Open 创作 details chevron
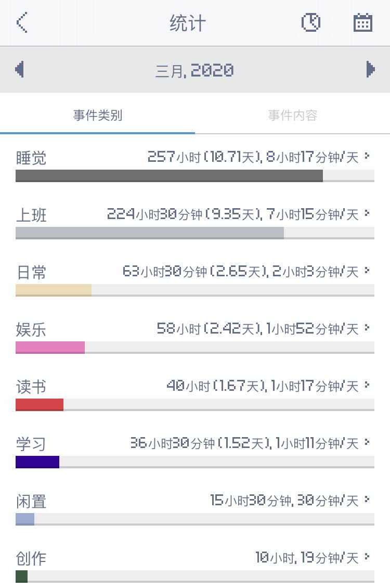This screenshot has width=390, height=588. click(367, 556)
